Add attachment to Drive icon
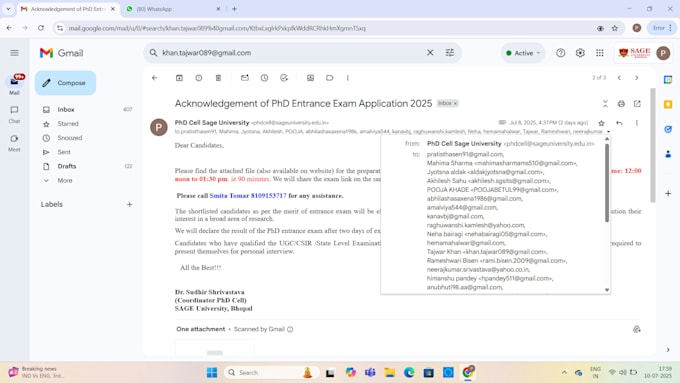The width and height of the screenshot is (680, 383). click(x=637, y=329)
